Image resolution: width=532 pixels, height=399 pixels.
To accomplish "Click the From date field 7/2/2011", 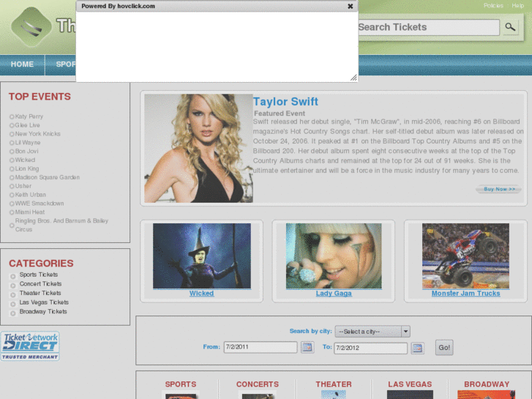I will click(x=261, y=347).
